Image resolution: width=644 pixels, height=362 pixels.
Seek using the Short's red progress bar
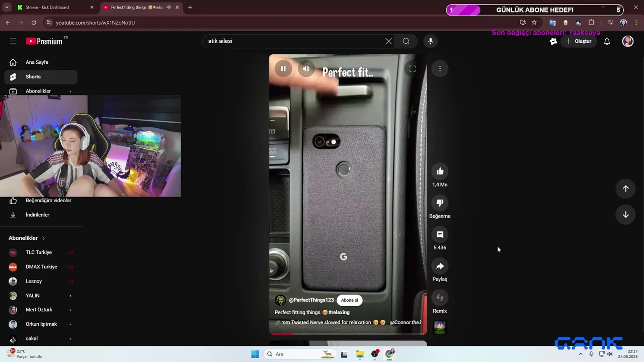pyautogui.click(x=348, y=333)
